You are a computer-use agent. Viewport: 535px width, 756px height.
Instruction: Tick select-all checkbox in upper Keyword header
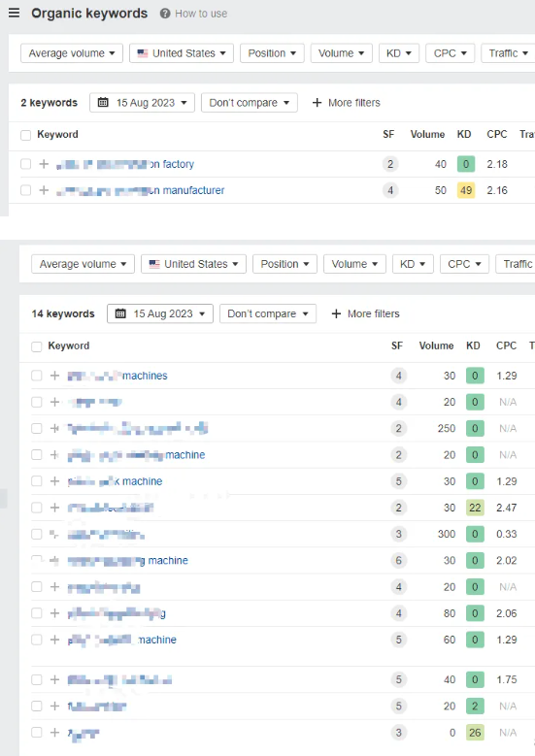[25, 135]
